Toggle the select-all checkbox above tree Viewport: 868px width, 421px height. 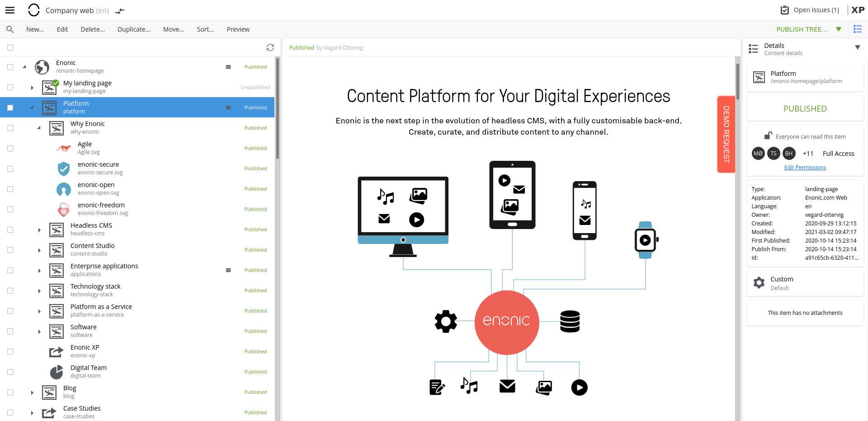(x=10, y=47)
